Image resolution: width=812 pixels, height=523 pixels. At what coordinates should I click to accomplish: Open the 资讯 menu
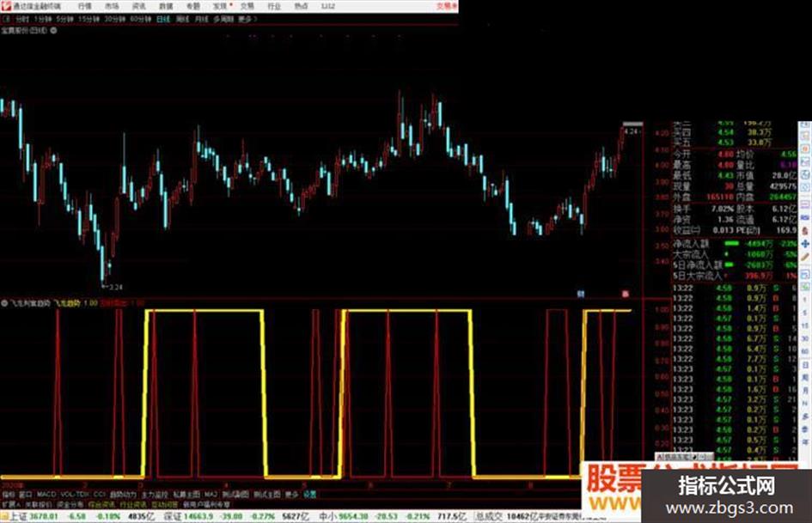[138, 6]
